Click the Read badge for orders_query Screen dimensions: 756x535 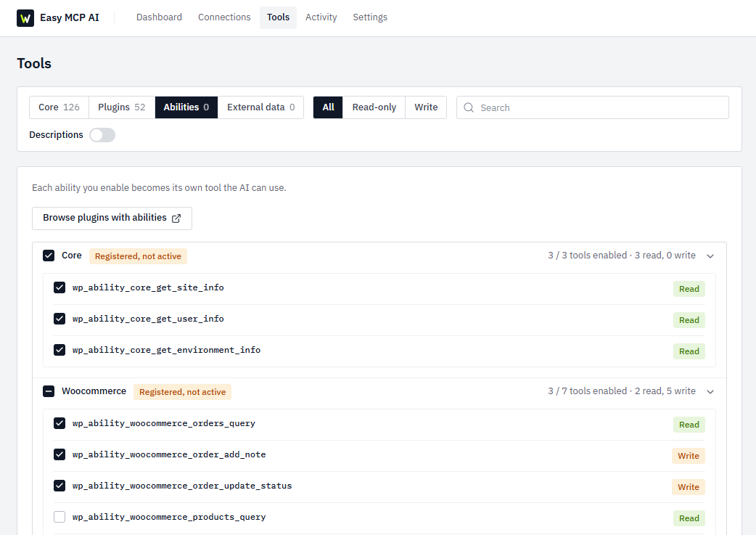tap(689, 425)
